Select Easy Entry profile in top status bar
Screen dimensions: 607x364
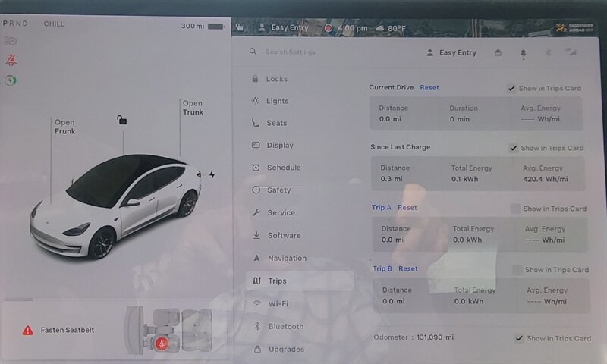(283, 27)
